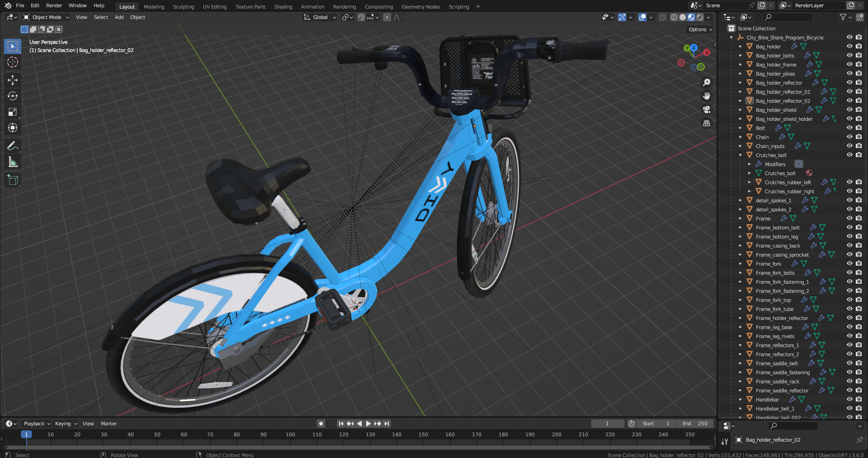Play animation in reverse
This screenshot has width=868, height=458.
[359, 424]
